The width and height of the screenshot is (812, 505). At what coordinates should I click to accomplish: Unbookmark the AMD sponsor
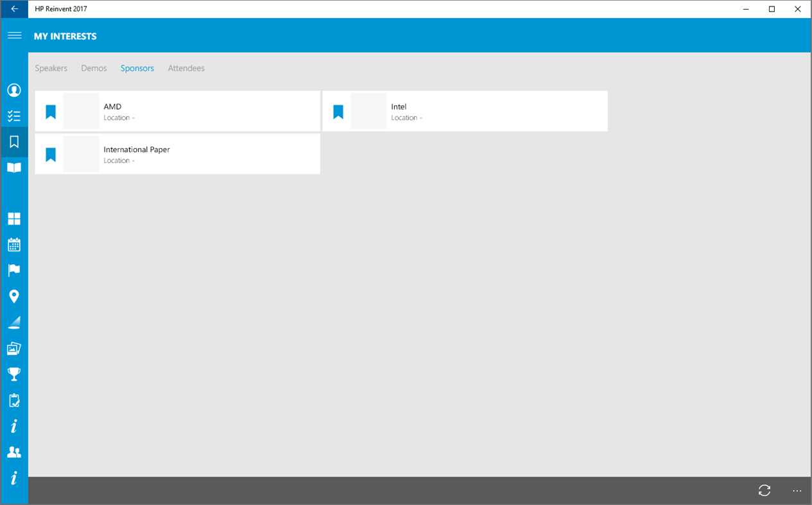pos(50,110)
